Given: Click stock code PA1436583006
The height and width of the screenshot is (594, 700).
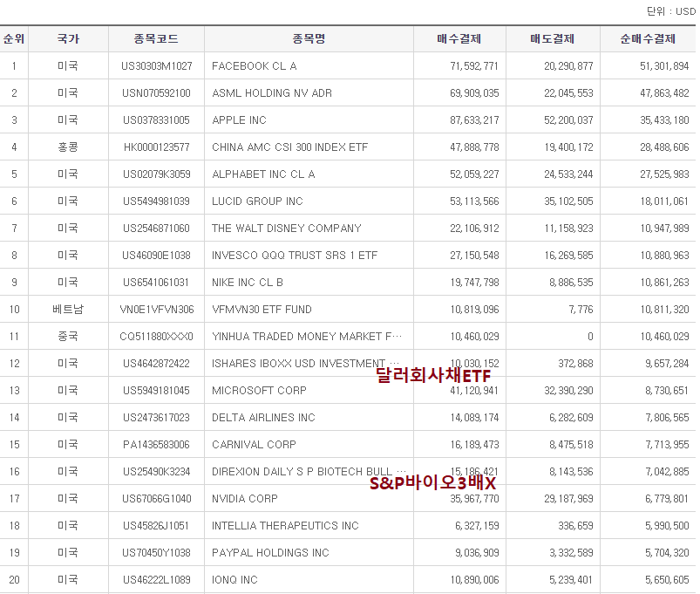Looking at the screenshot, I should (156, 444).
